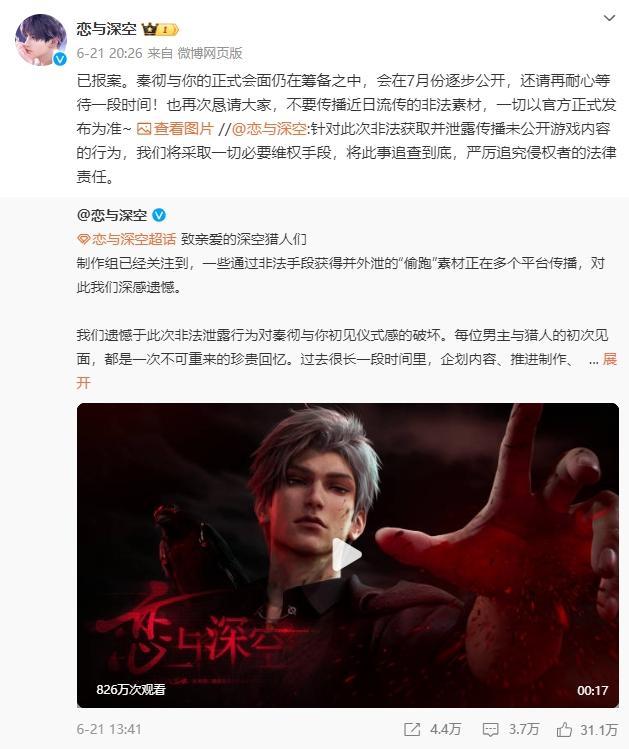
Task: Click the verified badge beside original poster
Action: coord(159,215)
